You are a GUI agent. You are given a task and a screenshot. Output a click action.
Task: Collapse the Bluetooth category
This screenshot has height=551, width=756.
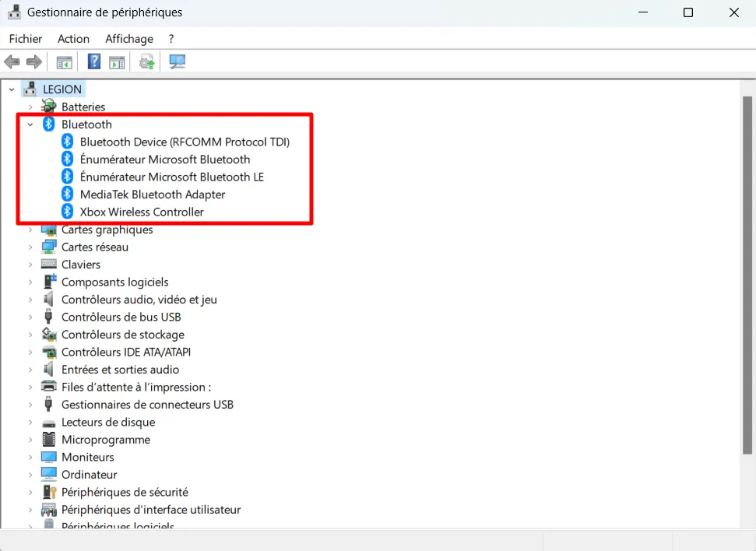point(30,125)
